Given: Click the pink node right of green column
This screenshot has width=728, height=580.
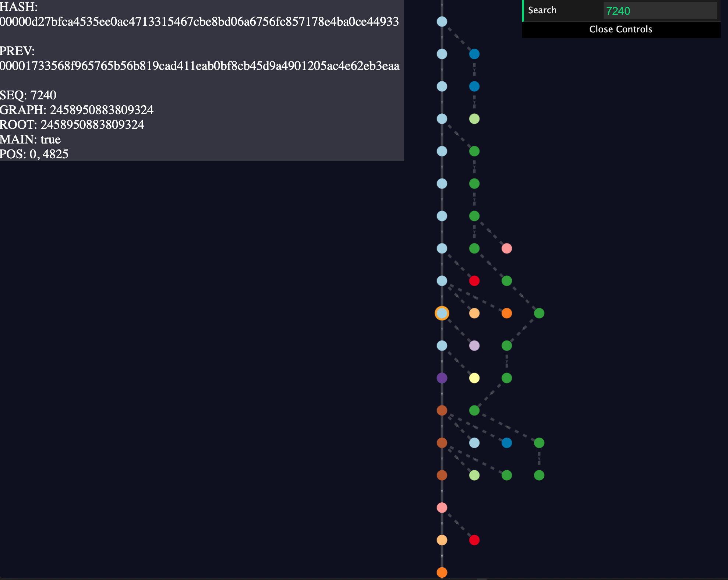Looking at the screenshot, I should click(x=506, y=248).
